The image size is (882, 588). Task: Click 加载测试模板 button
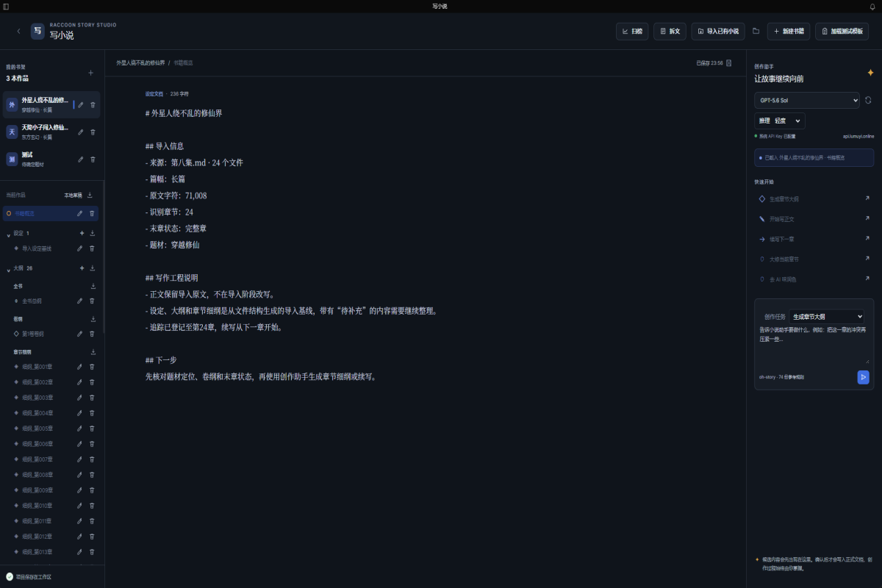(842, 32)
